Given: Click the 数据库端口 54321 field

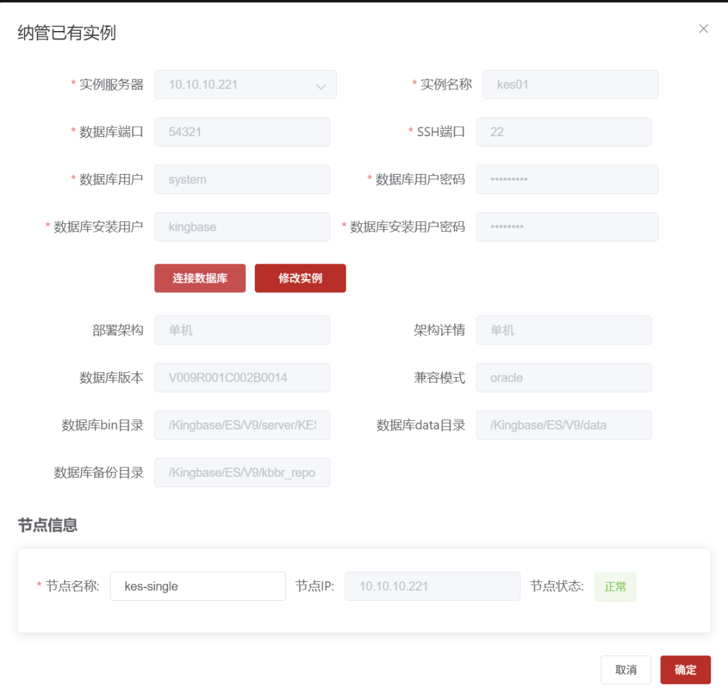Looking at the screenshot, I should 242,132.
